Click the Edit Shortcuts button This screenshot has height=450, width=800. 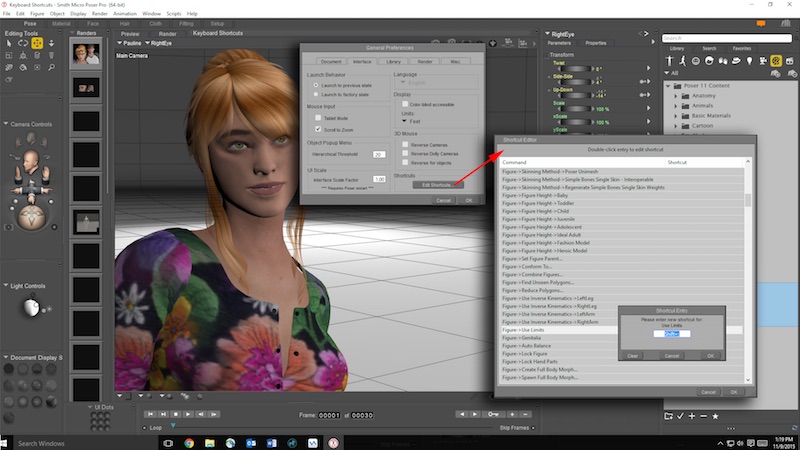437,185
